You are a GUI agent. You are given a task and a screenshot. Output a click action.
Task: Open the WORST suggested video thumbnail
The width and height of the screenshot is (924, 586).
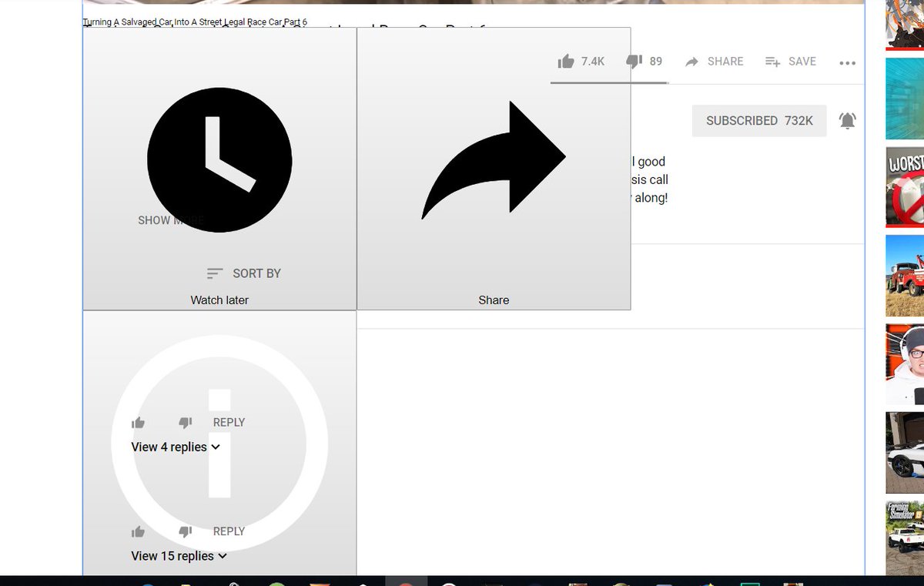(905, 186)
